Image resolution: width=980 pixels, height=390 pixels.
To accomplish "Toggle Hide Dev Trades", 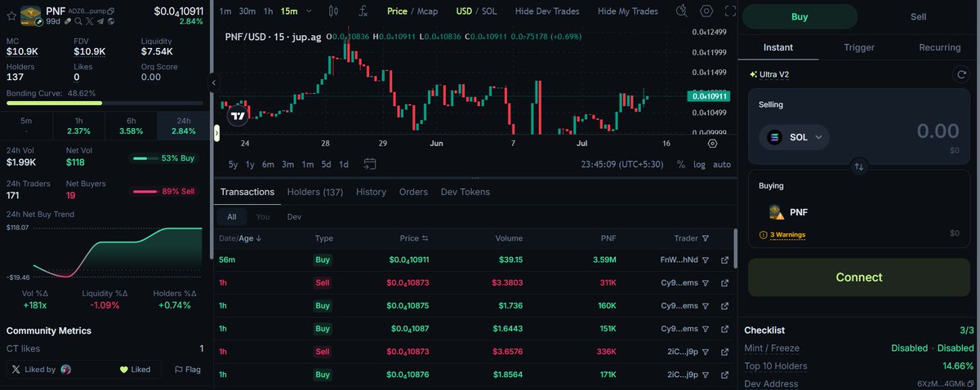I will tap(547, 11).
